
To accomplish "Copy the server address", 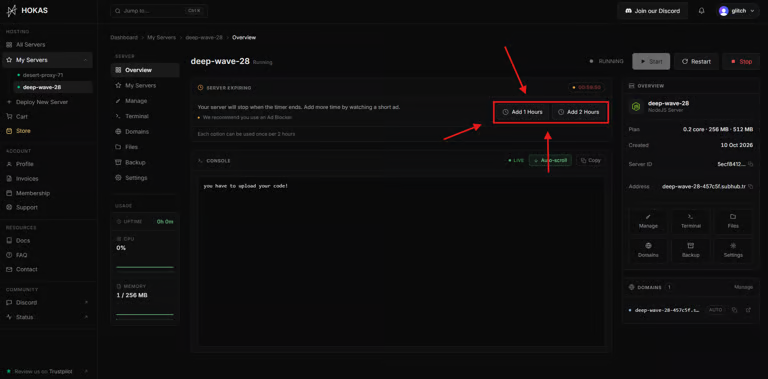I will pos(751,186).
